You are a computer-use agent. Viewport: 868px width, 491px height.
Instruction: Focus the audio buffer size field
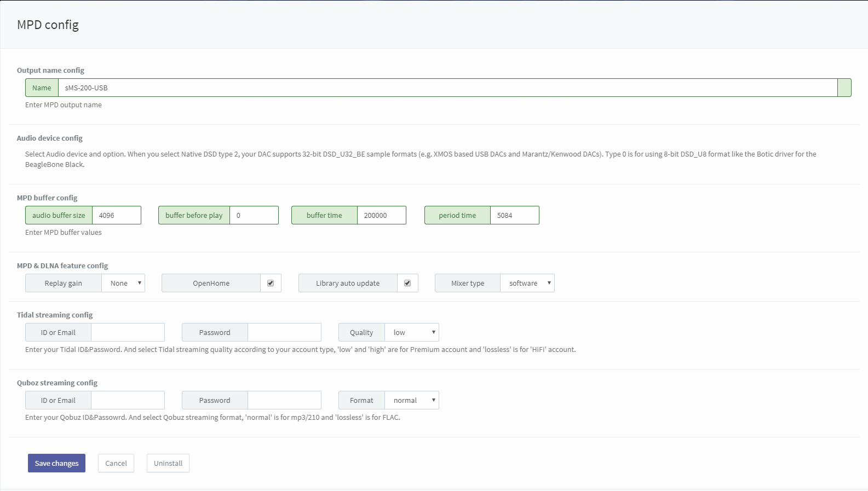point(116,215)
